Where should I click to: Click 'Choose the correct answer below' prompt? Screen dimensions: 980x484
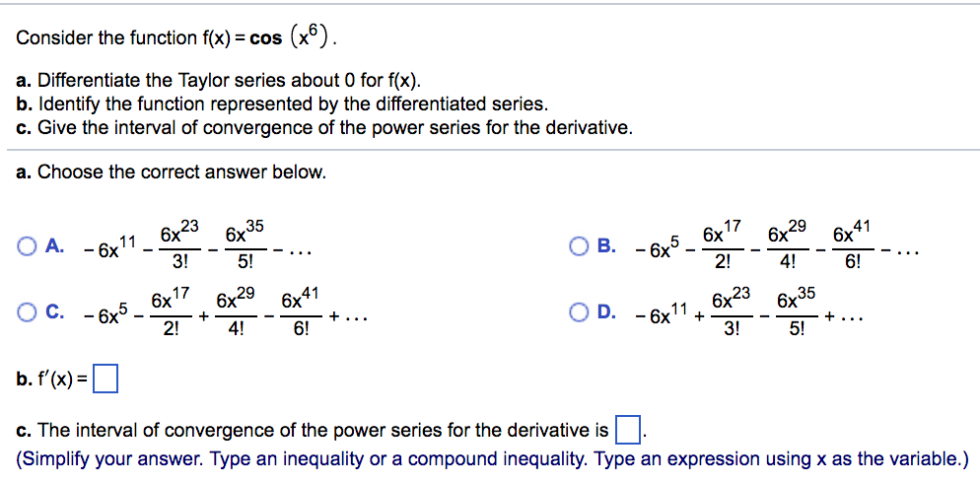point(172,172)
